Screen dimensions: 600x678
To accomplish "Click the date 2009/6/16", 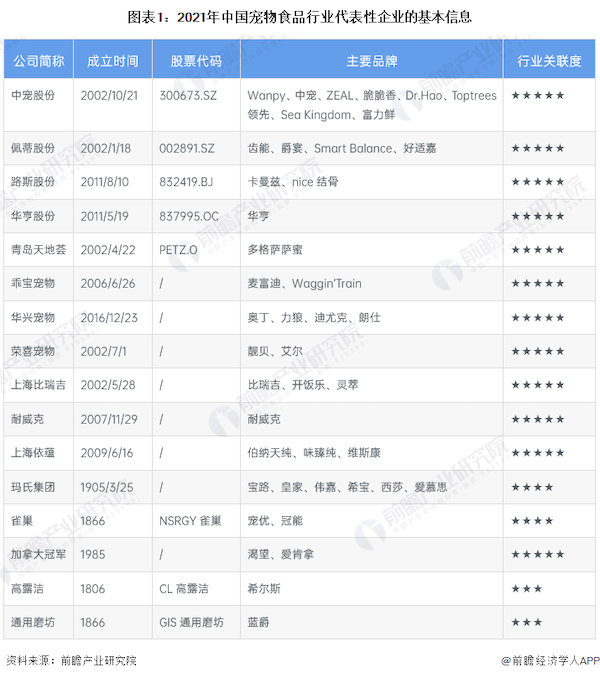I will pos(107,453).
